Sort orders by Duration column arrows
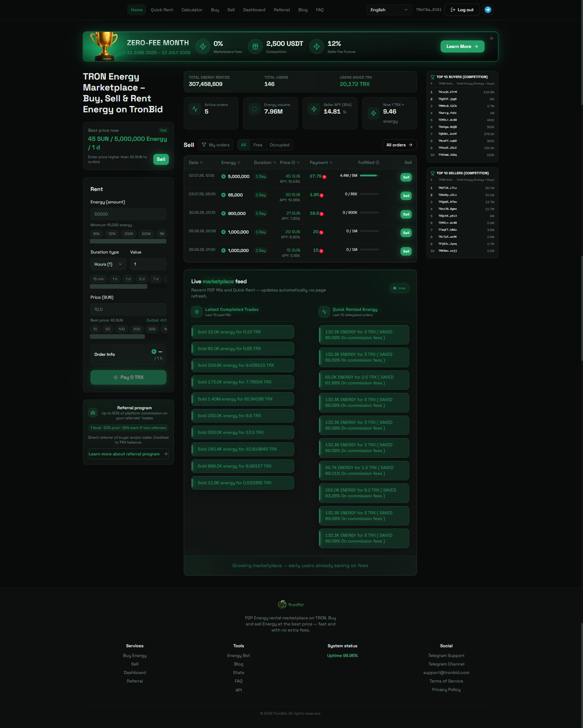This screenshot has height=728, width=583. click(x=274, y=163)
